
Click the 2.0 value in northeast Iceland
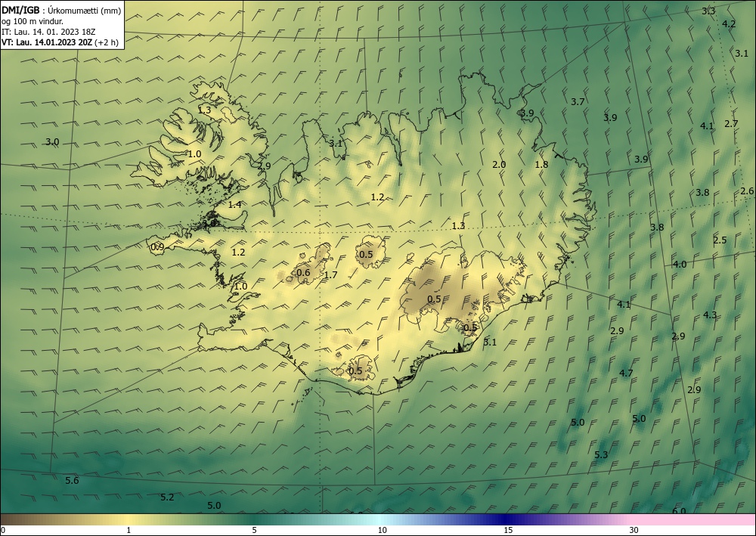pos(499,164)
